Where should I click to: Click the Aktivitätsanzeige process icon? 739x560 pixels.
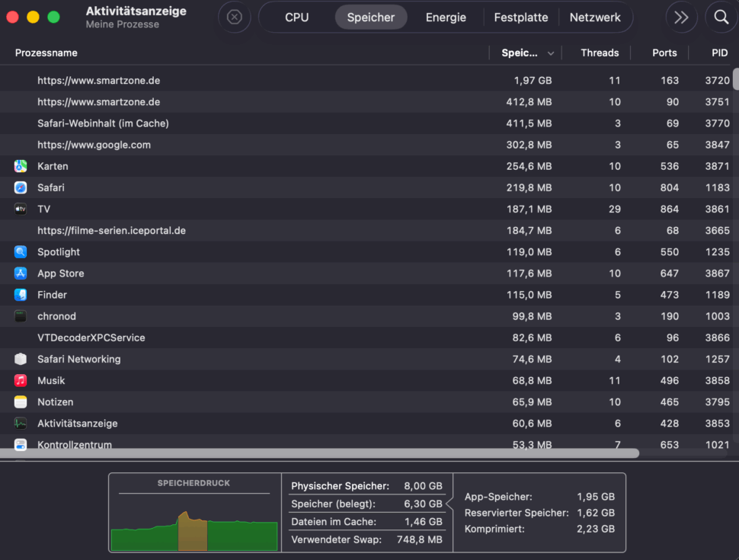click(x=21, y=423)
